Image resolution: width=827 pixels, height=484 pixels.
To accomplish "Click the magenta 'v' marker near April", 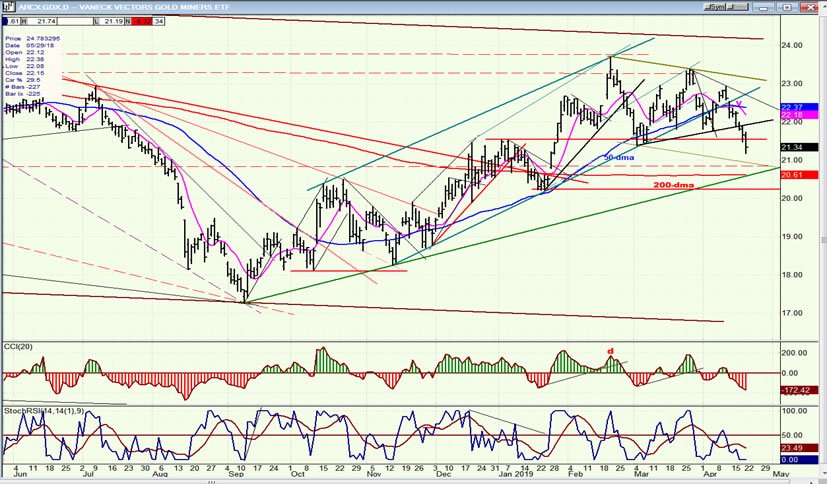I will tap(739, 103).
